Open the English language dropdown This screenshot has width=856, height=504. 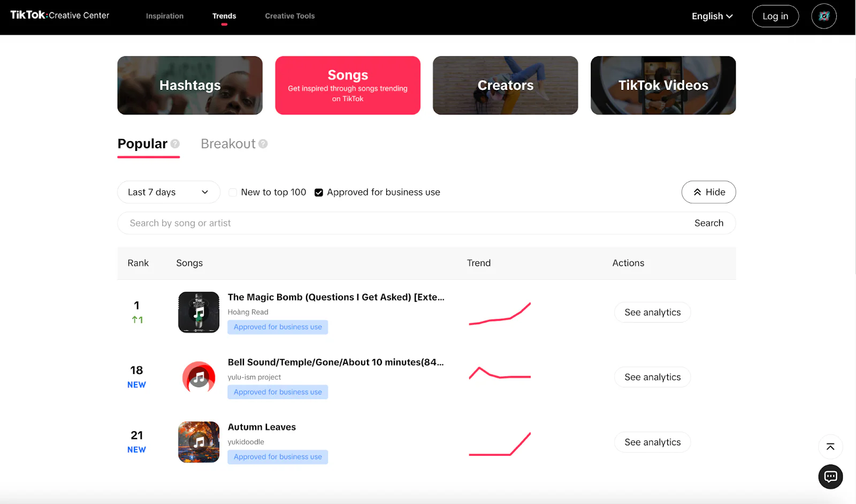click(x=712, y=16)
